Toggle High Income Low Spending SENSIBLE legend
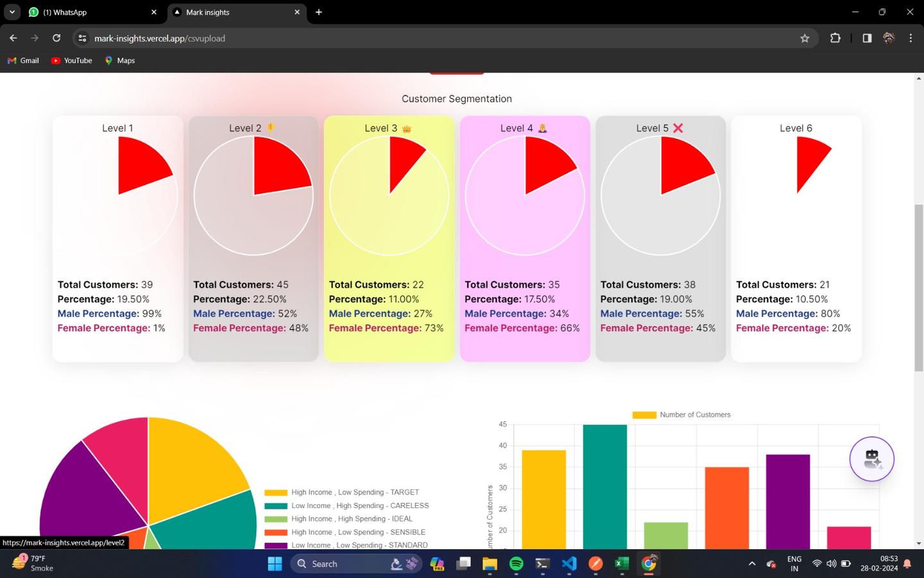 pos(345,532)
